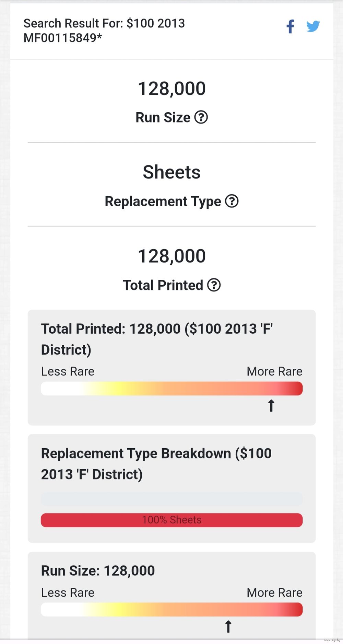Click the Run Size label text

pos(163,117)
